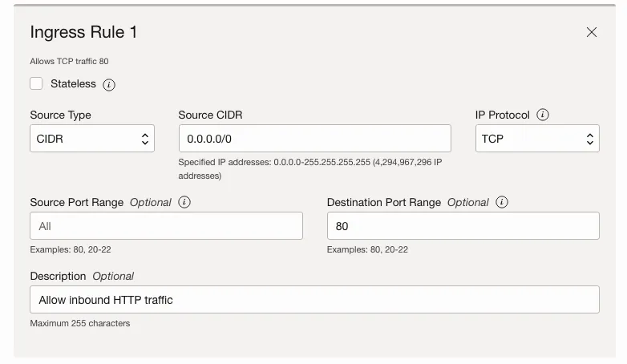Image resolution: width=627 pixels, height=364 pixels.
Task: Click the Destination Port Range label
Action: click(384, 202)
